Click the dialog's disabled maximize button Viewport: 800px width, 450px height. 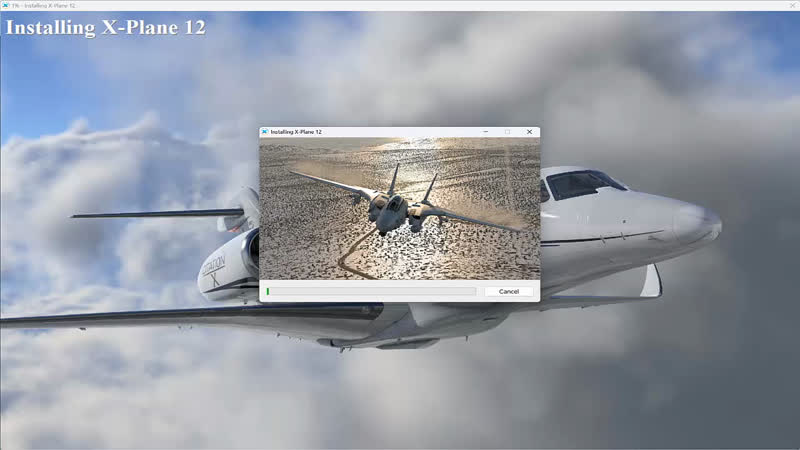pos(507,132)
